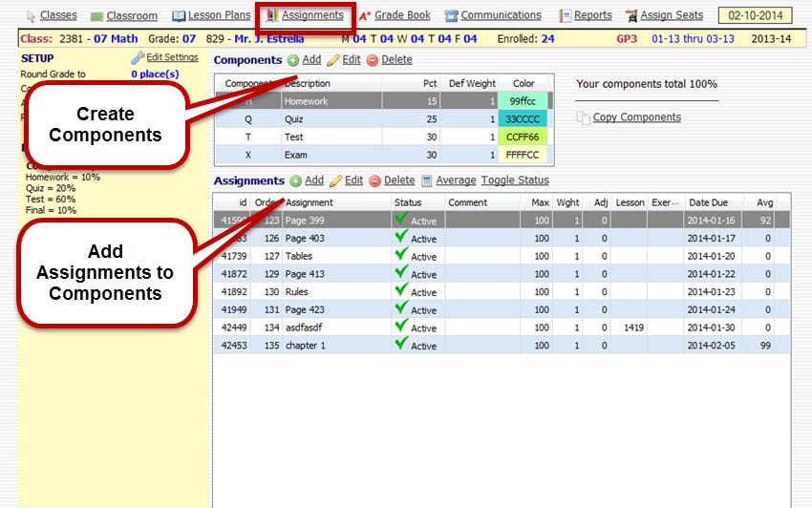
Task: Open the Reports section
Action: [593, 15]
